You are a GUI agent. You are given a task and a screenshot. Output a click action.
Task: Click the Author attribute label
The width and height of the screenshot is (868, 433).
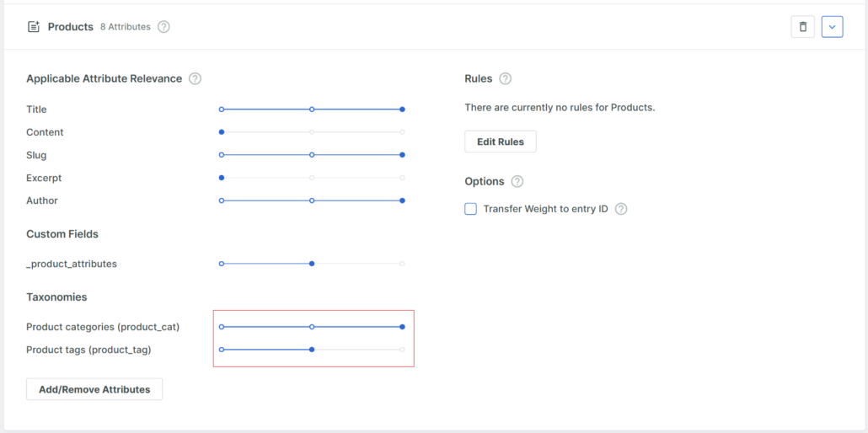point(42,200)
